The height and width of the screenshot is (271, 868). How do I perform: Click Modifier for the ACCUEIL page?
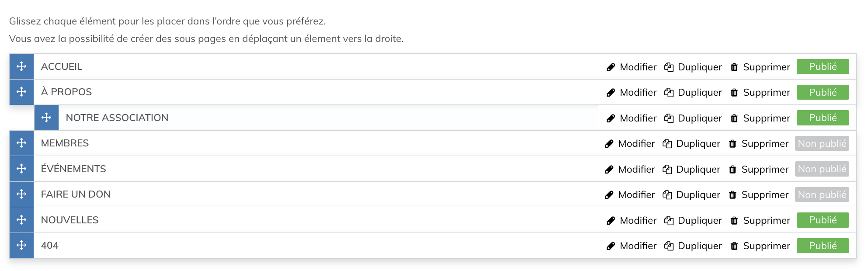pos(638,67)
